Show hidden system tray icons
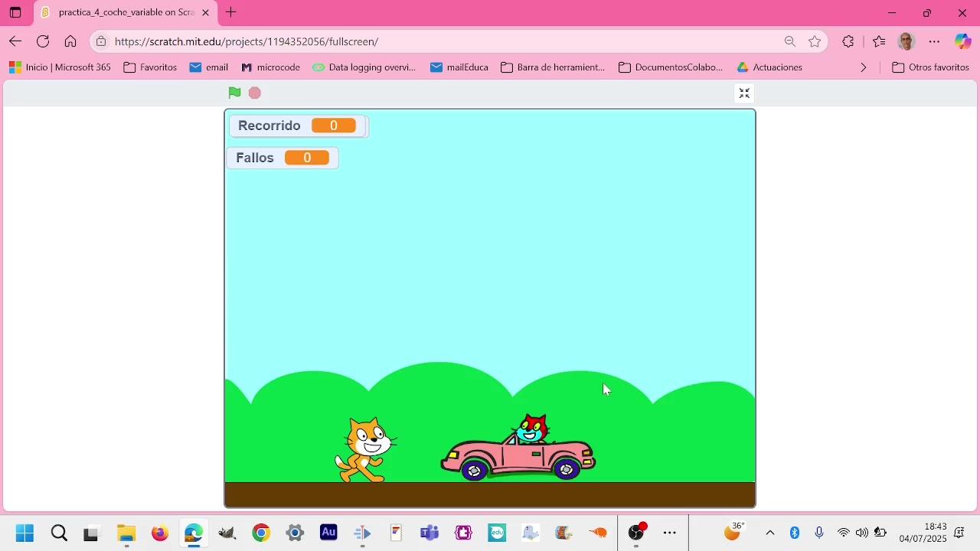This screenshot has width=980, height=551. 770,533
